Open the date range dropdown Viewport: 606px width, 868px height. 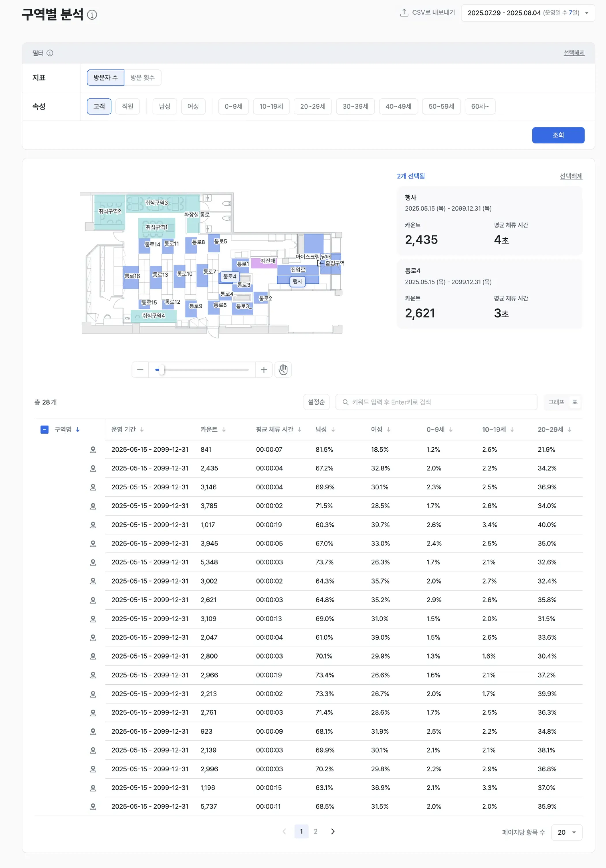(528, 13)
